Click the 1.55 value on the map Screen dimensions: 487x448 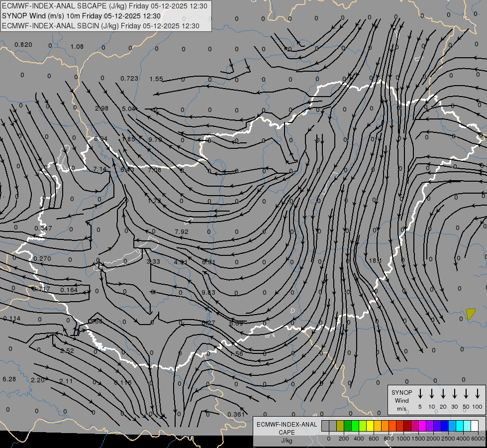point(156,79)
